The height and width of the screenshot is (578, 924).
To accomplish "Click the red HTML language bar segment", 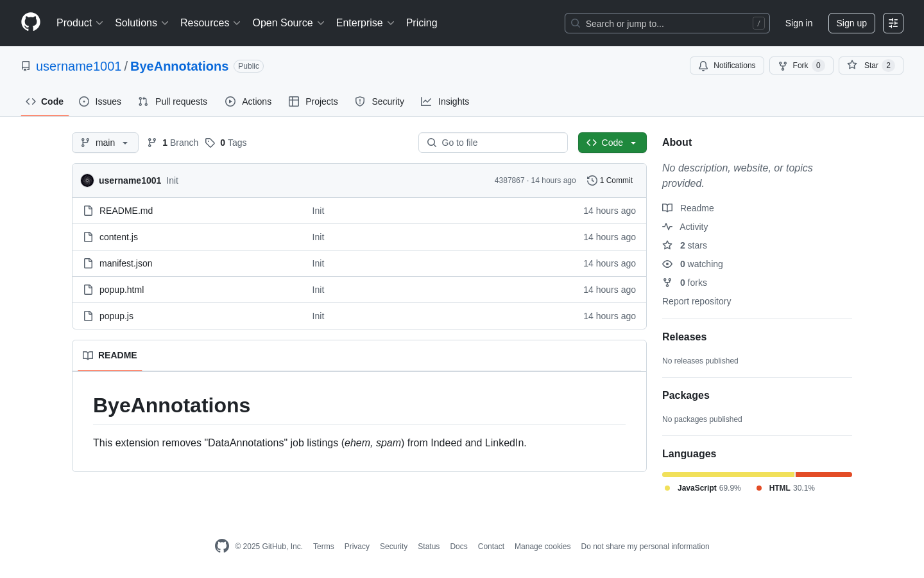I will pyautogui.click(x=824, y=475).
